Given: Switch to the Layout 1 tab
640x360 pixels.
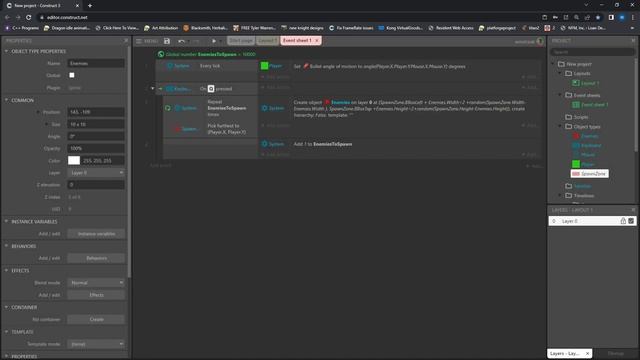Looking at the screenshot, I should click(268, 41).
